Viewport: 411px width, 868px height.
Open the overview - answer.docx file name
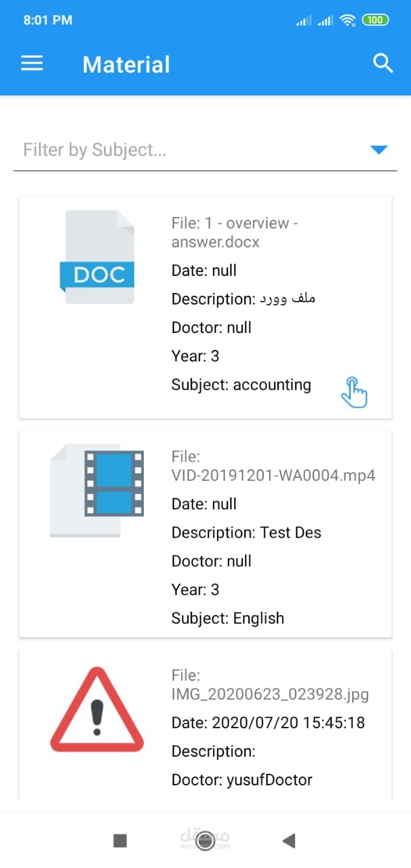(235, 232)
